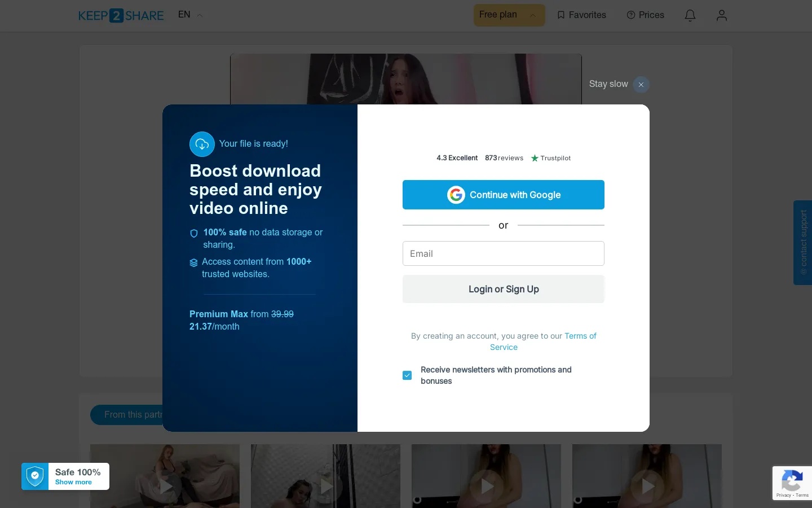812x508 pixels.
Task: Click the main video preview image
Action: (x=406, y=79)
